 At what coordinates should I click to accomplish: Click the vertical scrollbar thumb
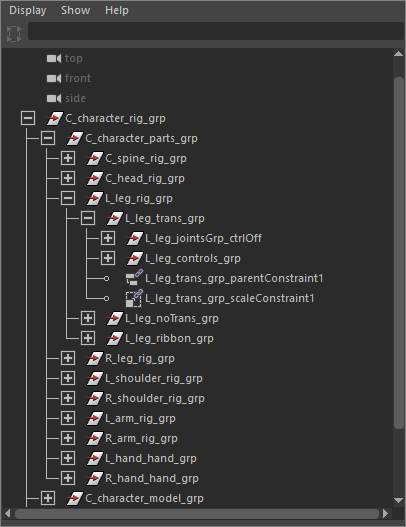click(x=399, y=253)
